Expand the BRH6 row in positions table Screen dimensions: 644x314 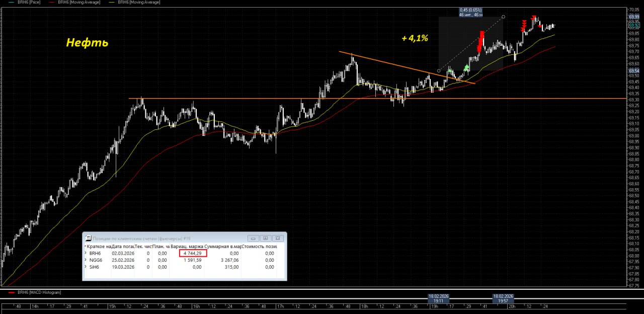click(85, 253)
